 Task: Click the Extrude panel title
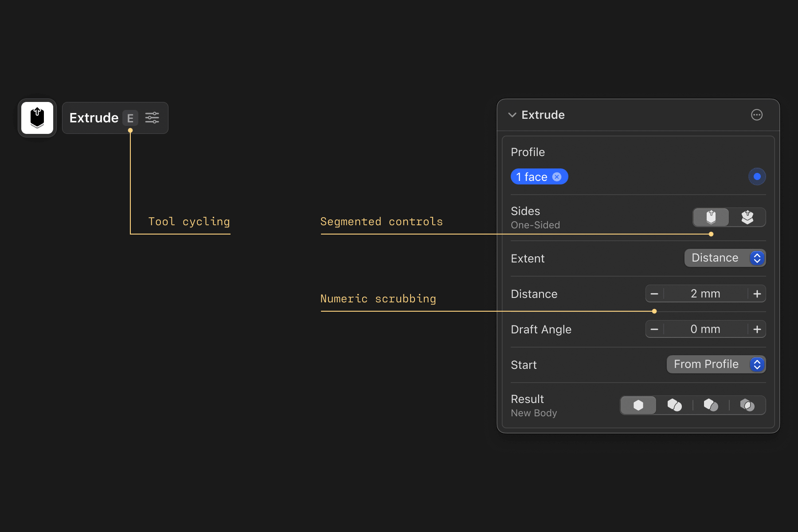[543, 115]
